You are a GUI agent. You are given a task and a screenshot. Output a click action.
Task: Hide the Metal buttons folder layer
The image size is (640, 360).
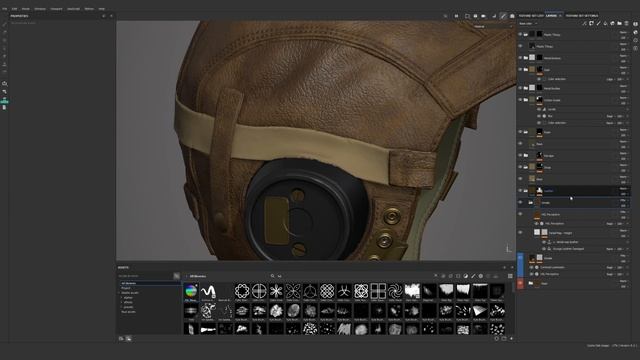tap(520, 58)
